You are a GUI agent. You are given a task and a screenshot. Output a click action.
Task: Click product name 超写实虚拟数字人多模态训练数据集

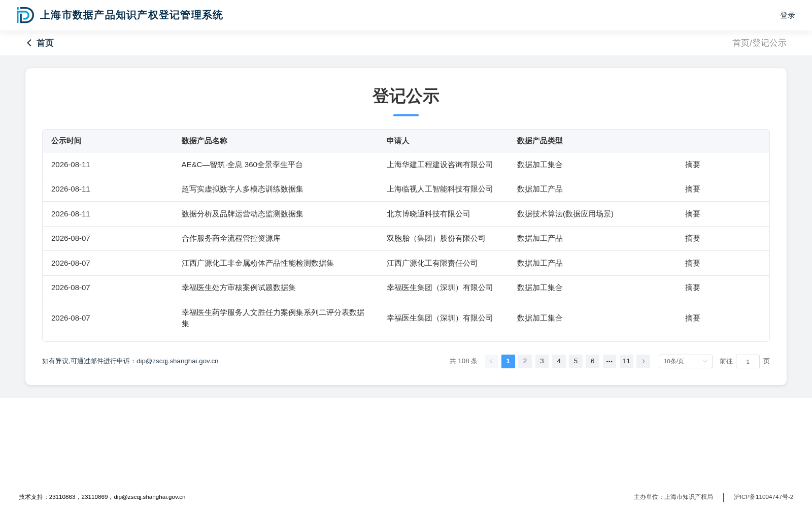243,189
